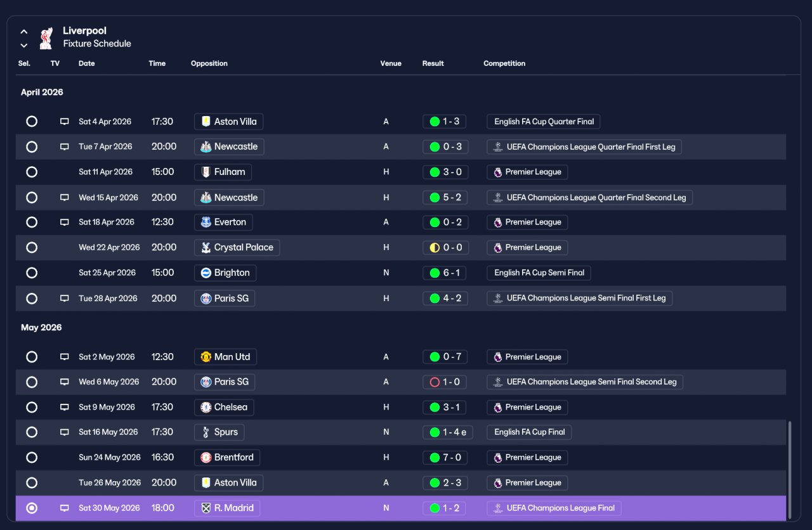Click the Brighton club badge icon
812x530 pixels.
206,273
